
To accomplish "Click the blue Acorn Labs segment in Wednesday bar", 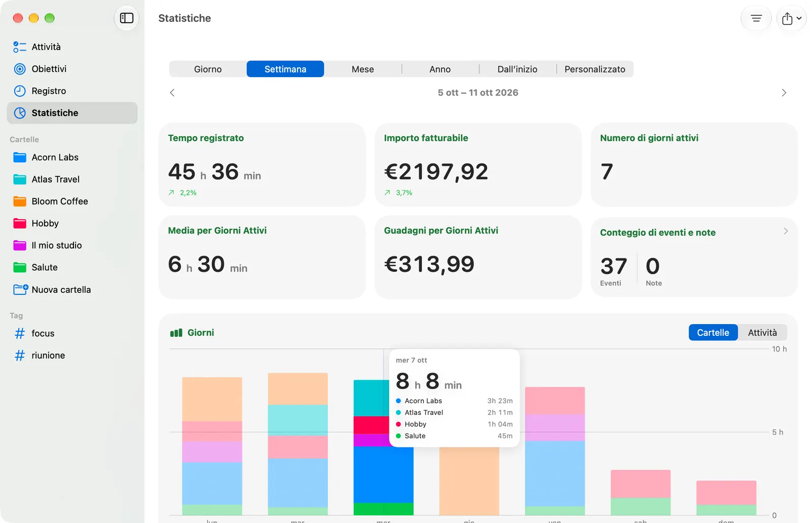I will (x=383, y=474).
